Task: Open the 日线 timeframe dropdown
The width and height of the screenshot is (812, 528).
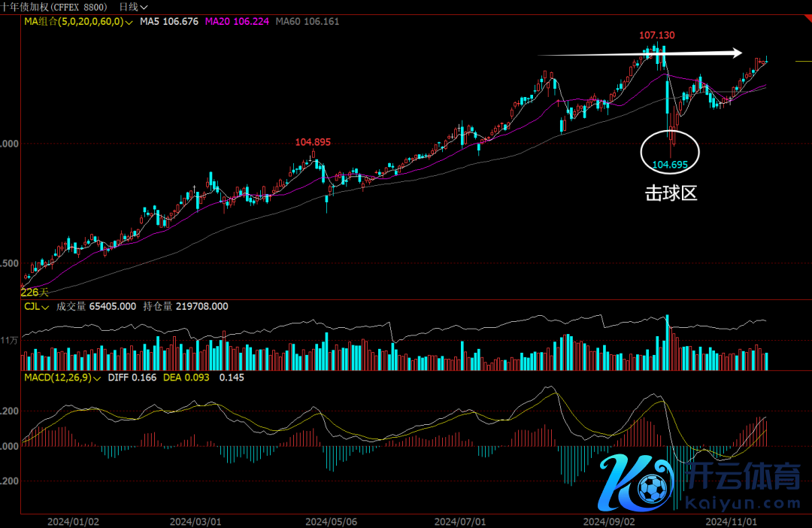Action: 133,7
